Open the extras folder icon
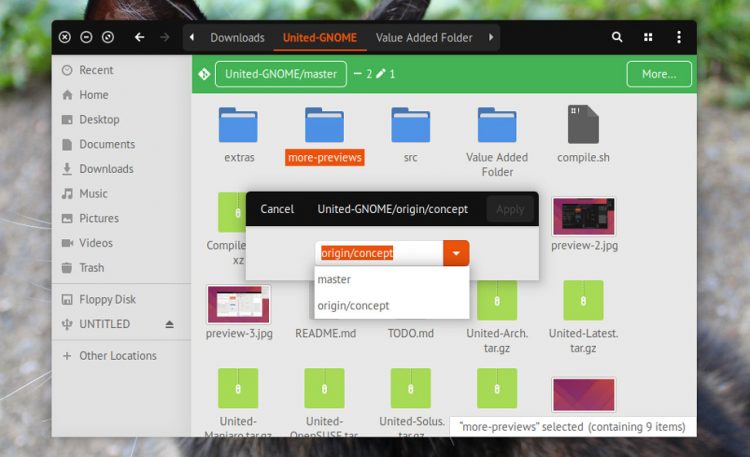Screen dimensions: 750x457 (x=238, y=124)
